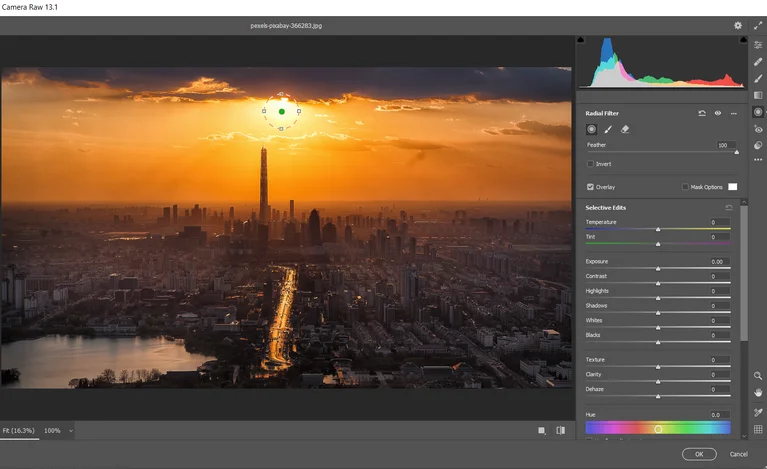Enable the Invert checkbox
Screen dimensions: 767x469
590,164
